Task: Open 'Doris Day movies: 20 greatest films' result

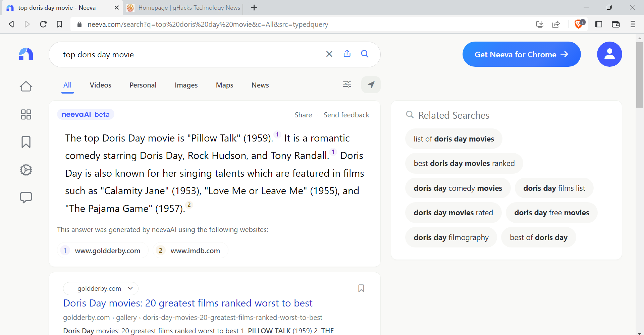Action: (x=188, y=303)
